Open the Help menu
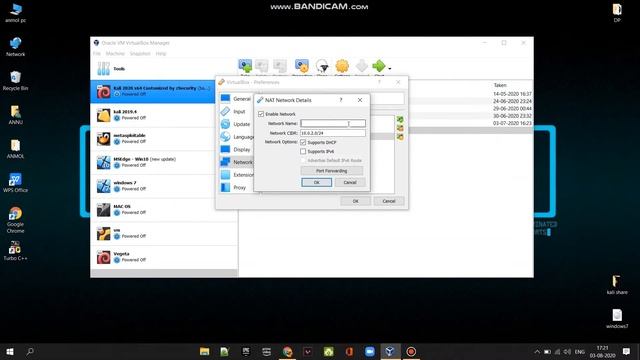640x360 pixels. pyautogui.click(x=161, y=53)
